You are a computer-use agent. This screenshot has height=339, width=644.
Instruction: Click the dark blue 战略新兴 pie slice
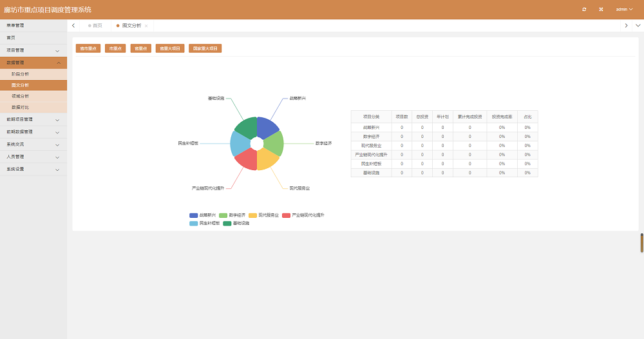click(267, 128)
